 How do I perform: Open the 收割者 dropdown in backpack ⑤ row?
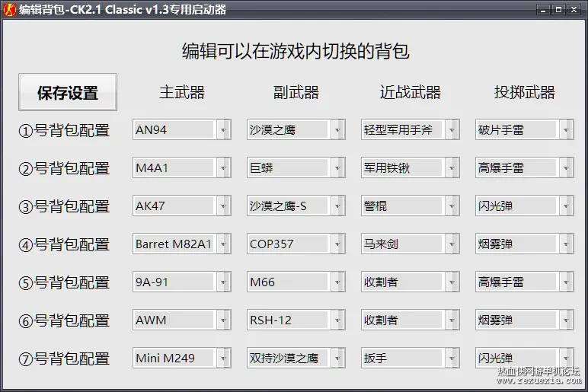pos(411,282)
